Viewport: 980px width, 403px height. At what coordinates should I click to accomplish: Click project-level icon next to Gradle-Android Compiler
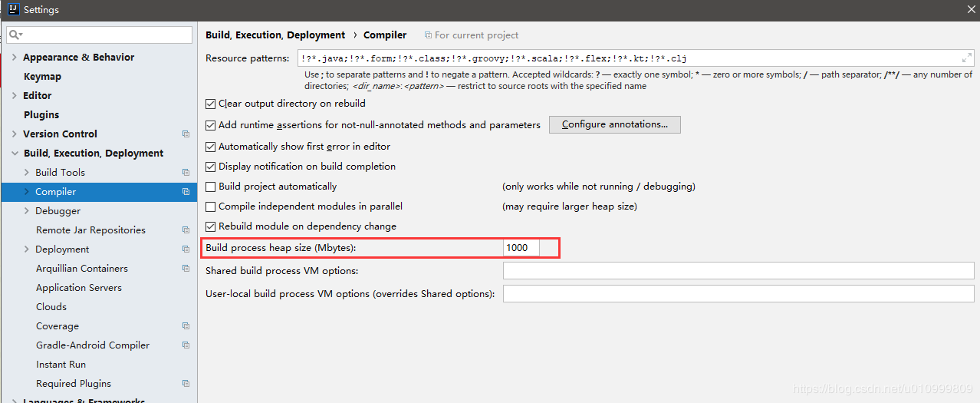tap(186, 345)
